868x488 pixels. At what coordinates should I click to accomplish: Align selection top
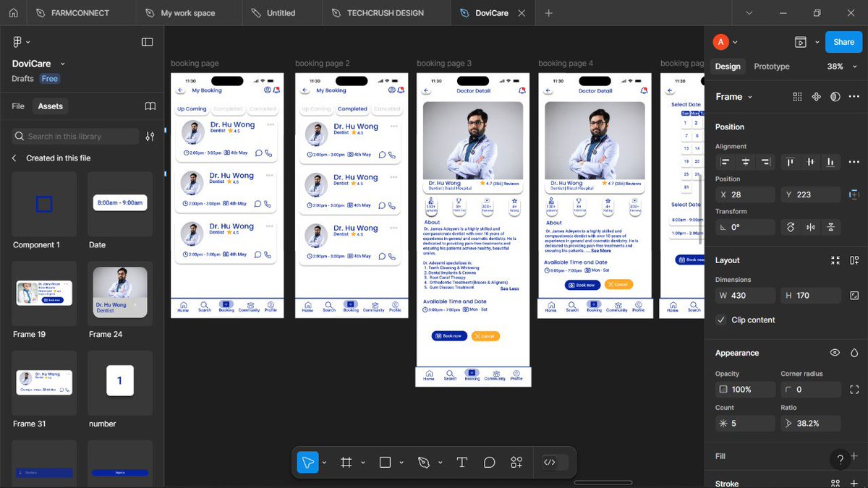tap(791, 162)
